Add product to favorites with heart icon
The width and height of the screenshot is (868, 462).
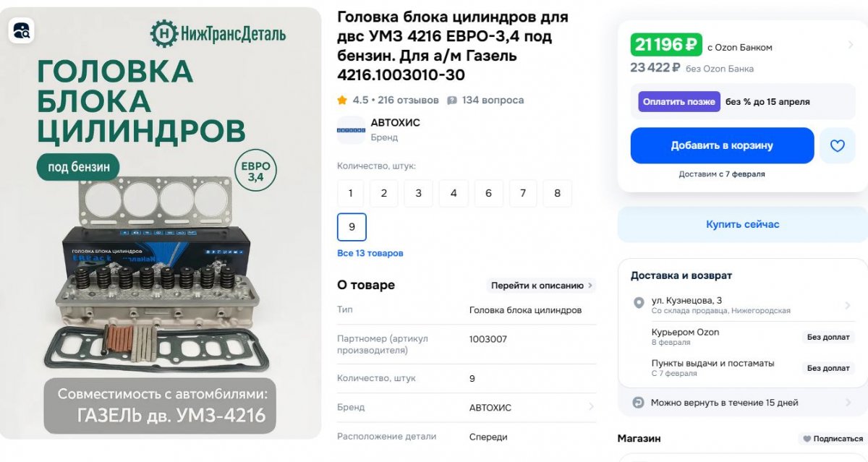pos(837,146)
